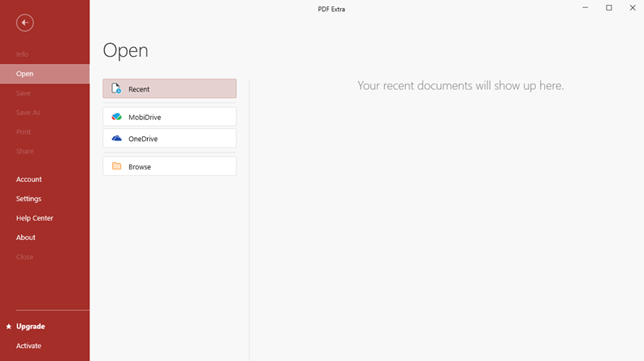Click the Upgrade star icon
Image resolution: width=644 pixels, height=361 pixels.
point(9,327)
